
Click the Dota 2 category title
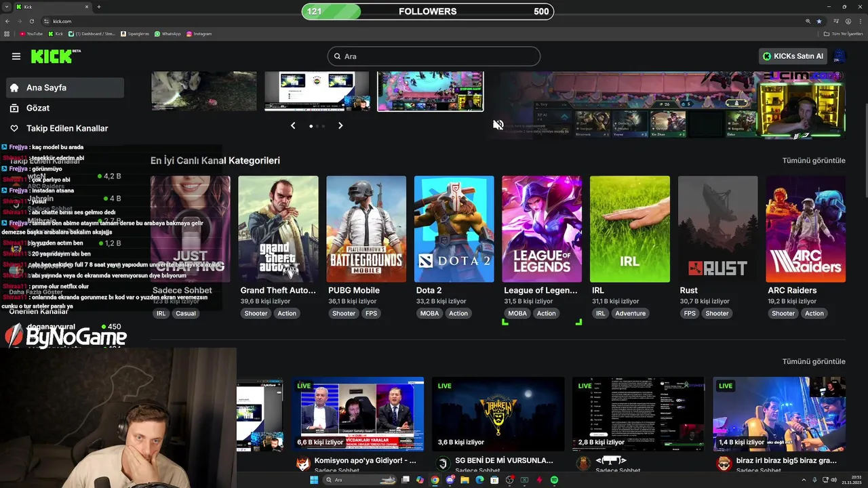[x=429, y=290]
